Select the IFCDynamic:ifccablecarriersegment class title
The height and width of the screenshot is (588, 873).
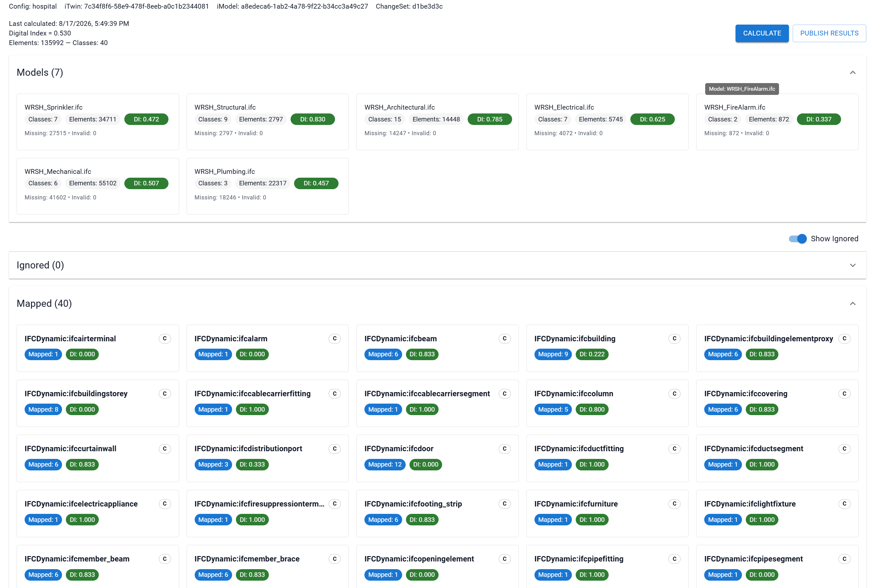427,393
